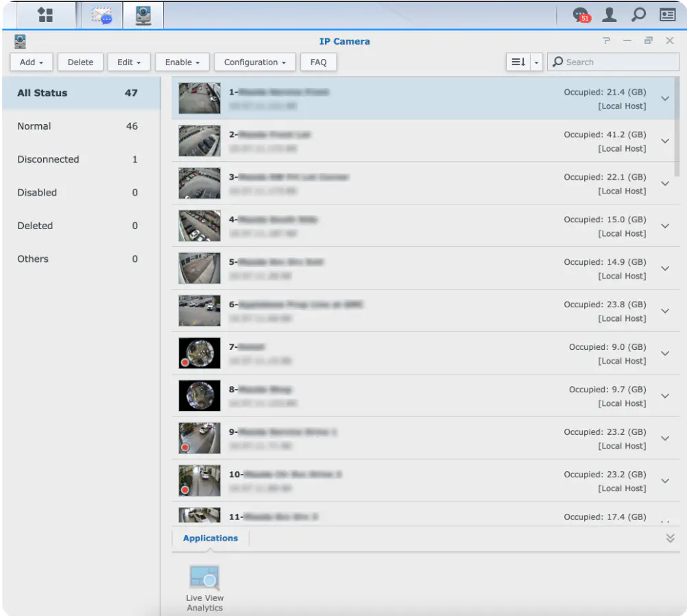Select the Others status filter
Image resolution: width=687 pixels, height=616 pixels.
click(81, 259)
